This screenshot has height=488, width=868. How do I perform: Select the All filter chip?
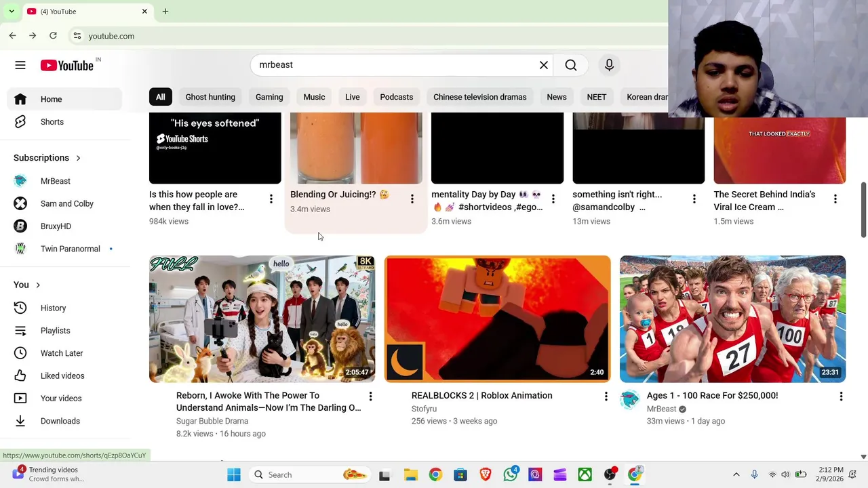pos(160,97)
